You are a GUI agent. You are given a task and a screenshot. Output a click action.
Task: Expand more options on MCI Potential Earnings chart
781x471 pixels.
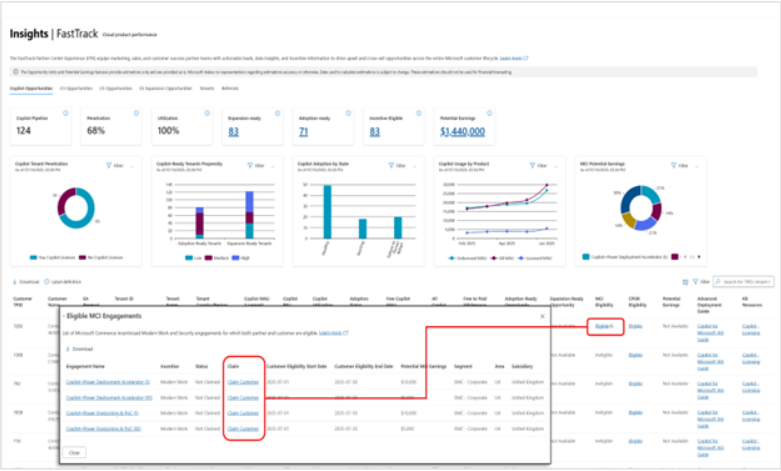point(697,166)
